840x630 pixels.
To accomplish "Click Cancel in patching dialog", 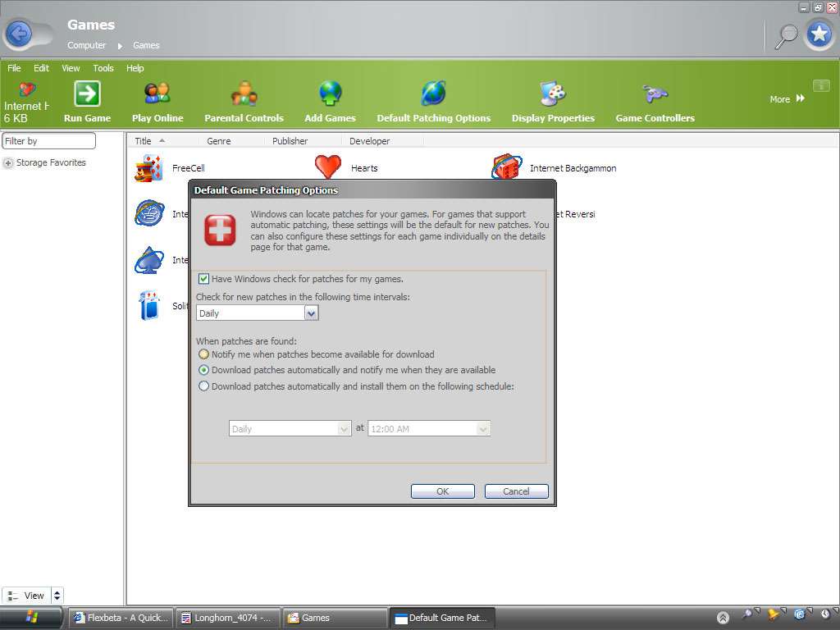I will 516,491.
